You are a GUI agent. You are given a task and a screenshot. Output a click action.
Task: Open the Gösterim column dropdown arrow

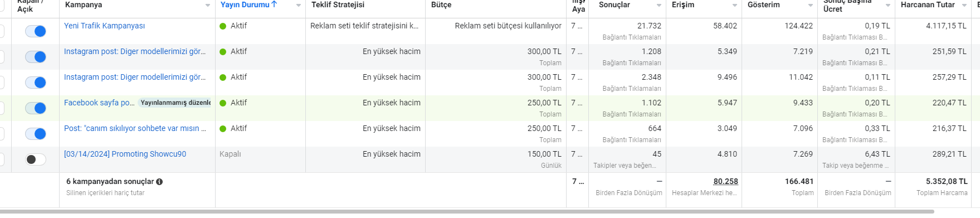(x=811, y=6)
